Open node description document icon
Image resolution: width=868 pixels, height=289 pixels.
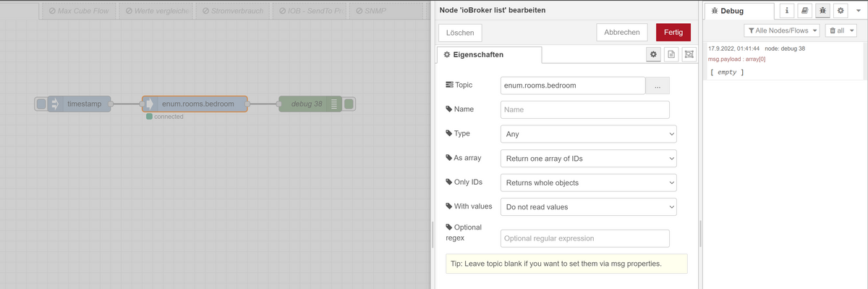point(671,54)
